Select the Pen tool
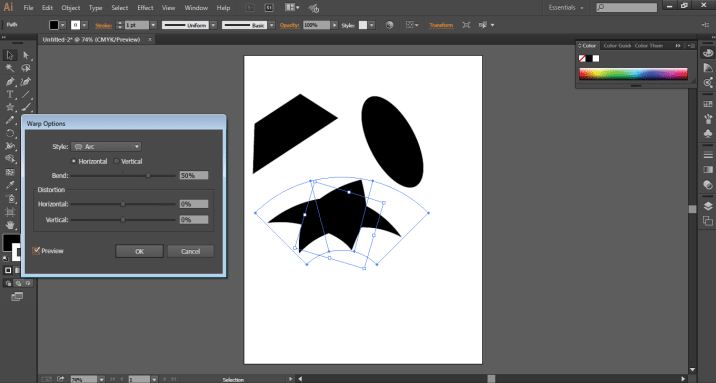This screenshot has height=383, width=716. pyautogui.click(x=10, y=82)
